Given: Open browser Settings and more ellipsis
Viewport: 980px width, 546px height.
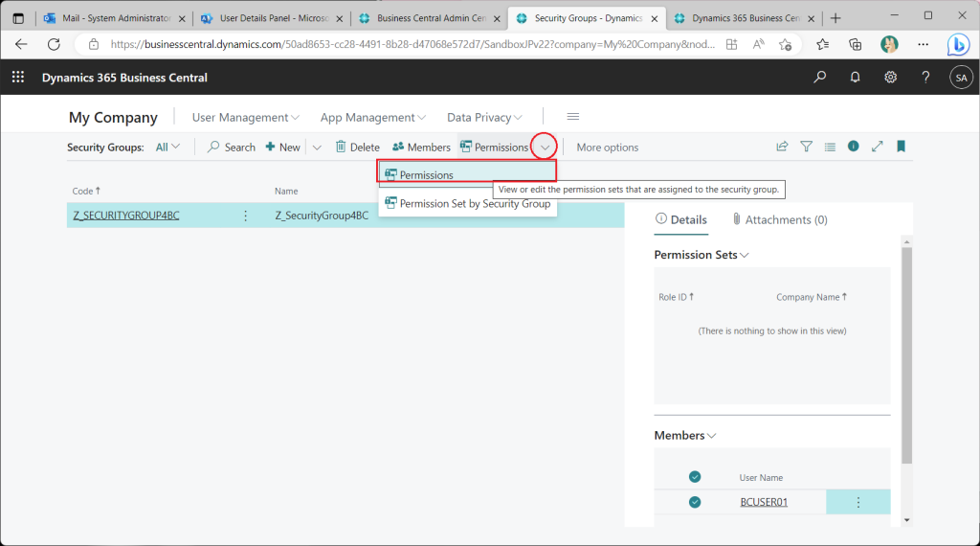Looking at the screenshot, I should point(924,44).
